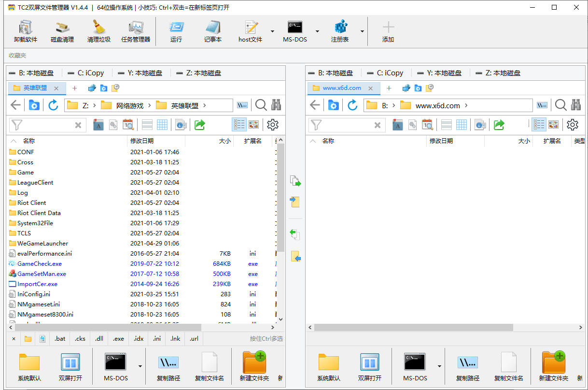Open 任务管理器 task manager

point(136,31)
